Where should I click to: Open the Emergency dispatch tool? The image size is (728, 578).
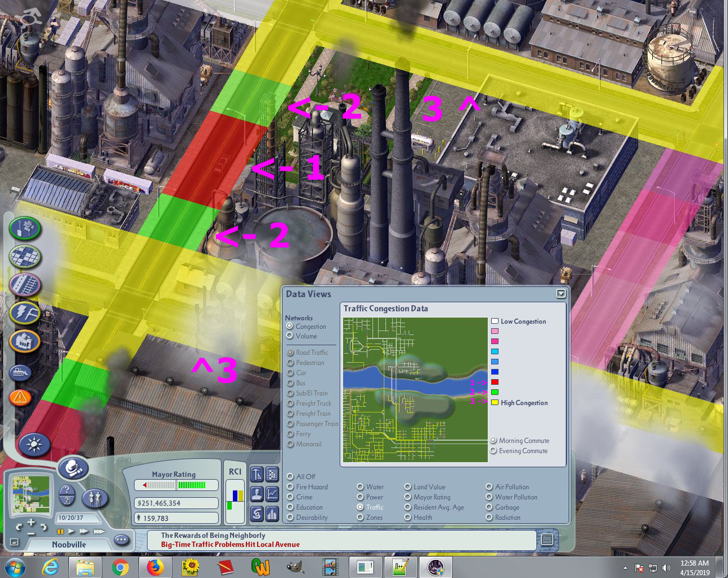(20, 397)
